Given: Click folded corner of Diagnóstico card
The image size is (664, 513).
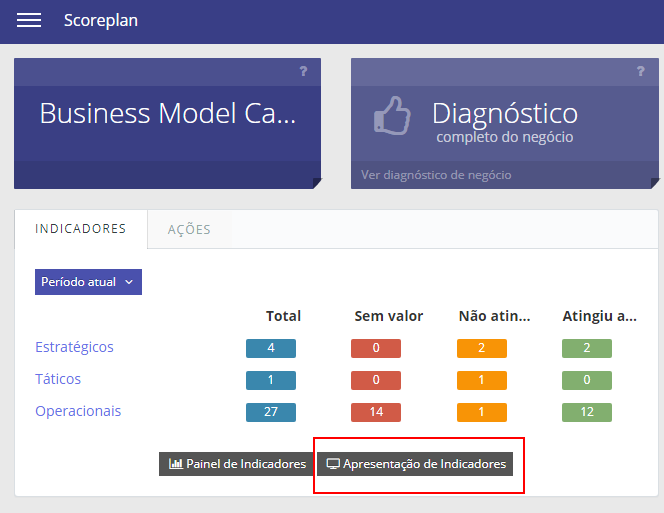Looking at the screenshot, I should pos(655,183).
